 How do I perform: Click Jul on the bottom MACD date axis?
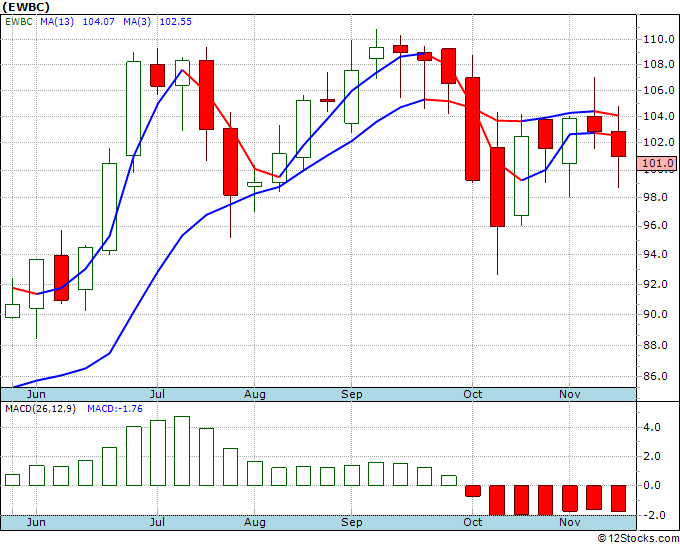[x=157, y=522]
